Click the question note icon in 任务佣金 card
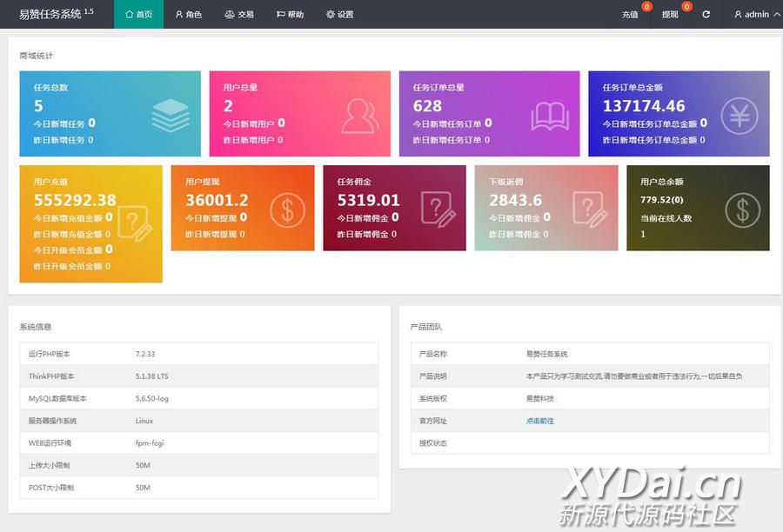 pyautogui.click(x=438, y=209)
